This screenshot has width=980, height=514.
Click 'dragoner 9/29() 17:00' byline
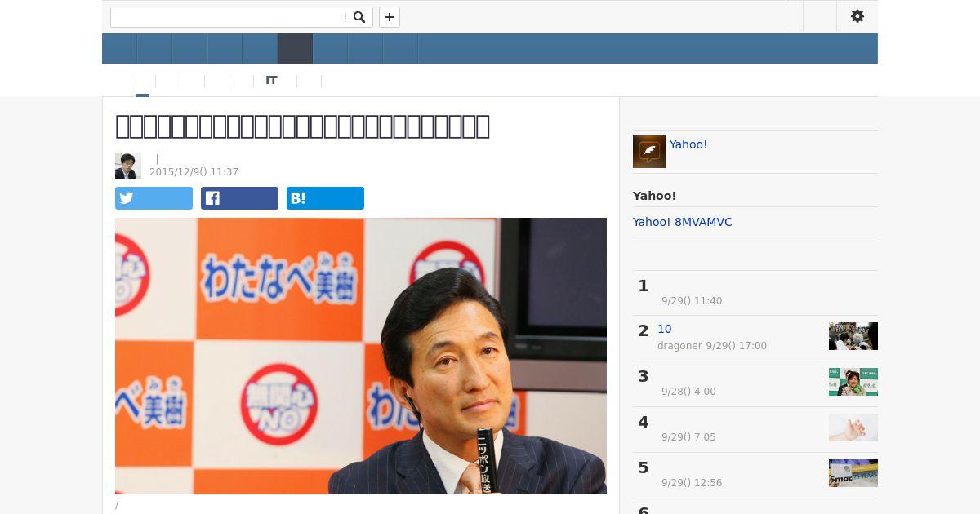click(712, 346)
